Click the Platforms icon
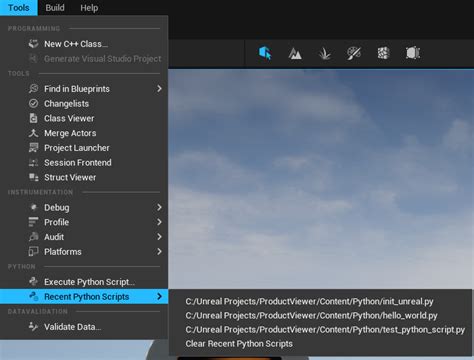The height and width of the screenshot is (360, 474). 33,251
